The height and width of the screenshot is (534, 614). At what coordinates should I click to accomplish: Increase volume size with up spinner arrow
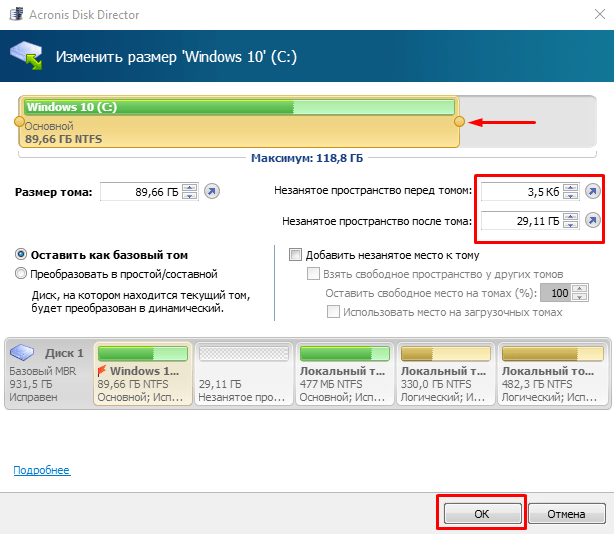click(x=190, y=188)
